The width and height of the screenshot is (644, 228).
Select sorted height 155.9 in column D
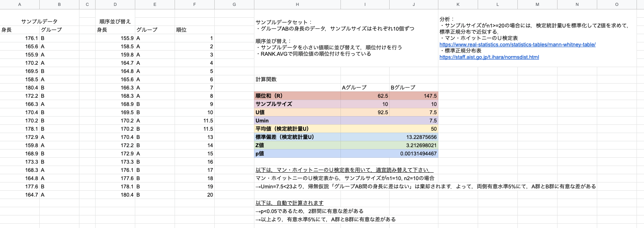[115, 38]
